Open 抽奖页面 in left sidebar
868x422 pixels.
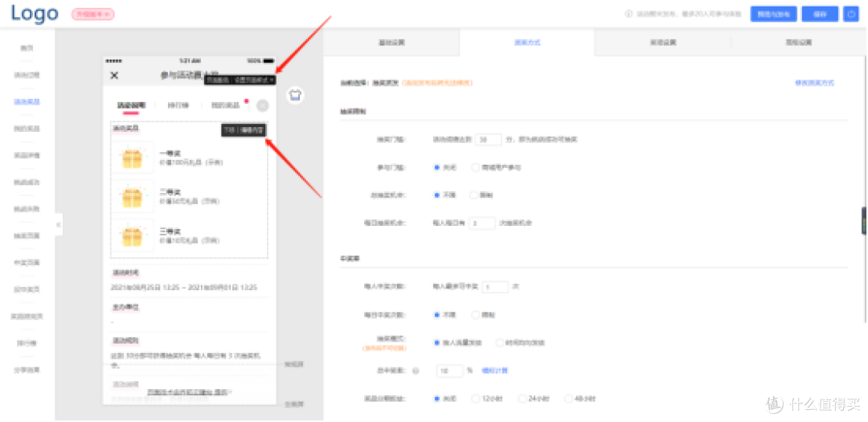coord(27,236)
